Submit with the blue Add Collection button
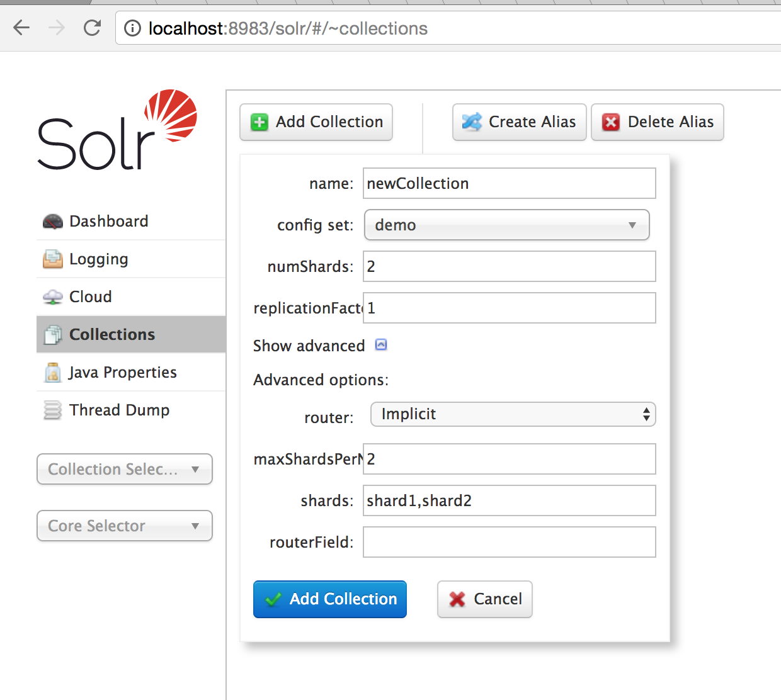 coord(330,599)
